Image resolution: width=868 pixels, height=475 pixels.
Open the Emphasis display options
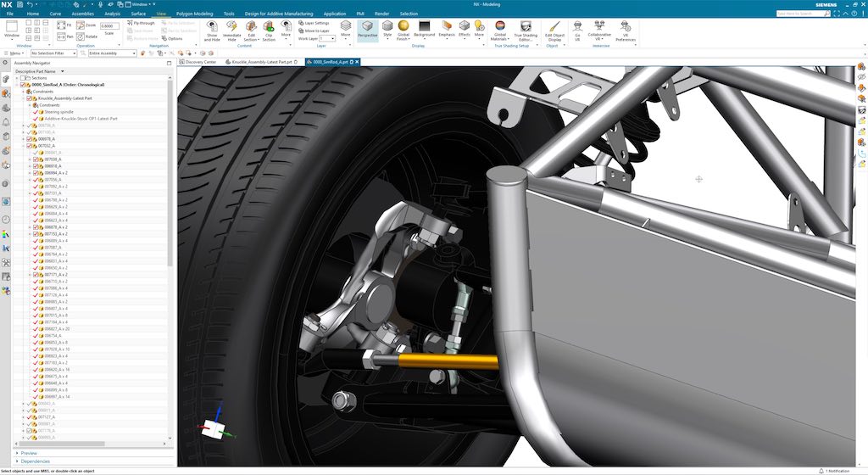[447, 29]
